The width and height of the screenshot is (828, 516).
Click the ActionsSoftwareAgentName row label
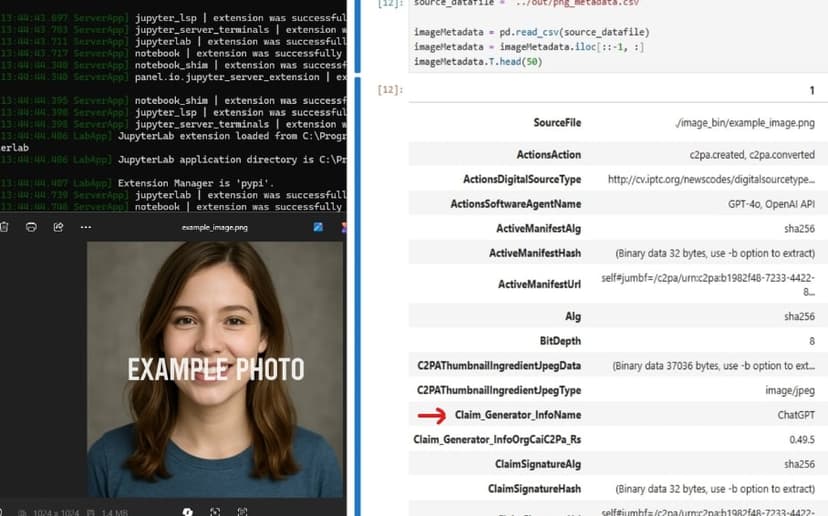(x=516, y=204)
